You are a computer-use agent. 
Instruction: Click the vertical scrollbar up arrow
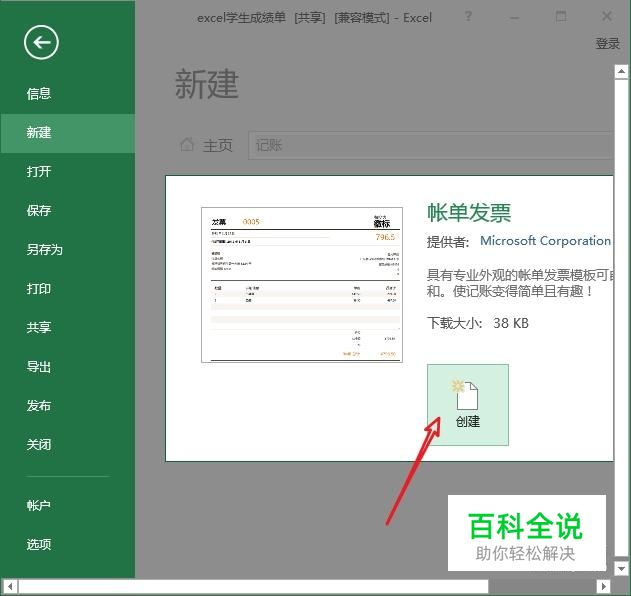point(621,72)
